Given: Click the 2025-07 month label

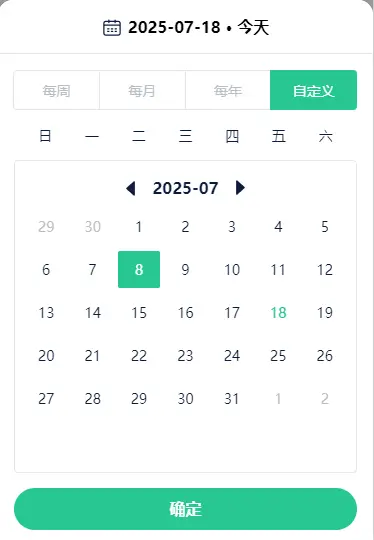Looking at the screenshot, I should pyautogui.click(x=185, y=188).
